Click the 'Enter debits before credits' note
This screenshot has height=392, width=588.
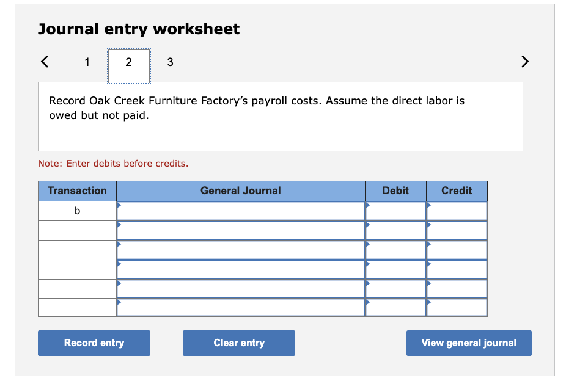[x=113, y=164]
